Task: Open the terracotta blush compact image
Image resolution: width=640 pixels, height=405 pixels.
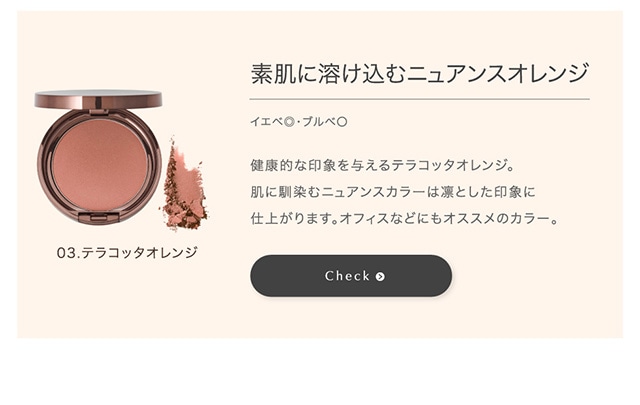Action: coord(98,157)
